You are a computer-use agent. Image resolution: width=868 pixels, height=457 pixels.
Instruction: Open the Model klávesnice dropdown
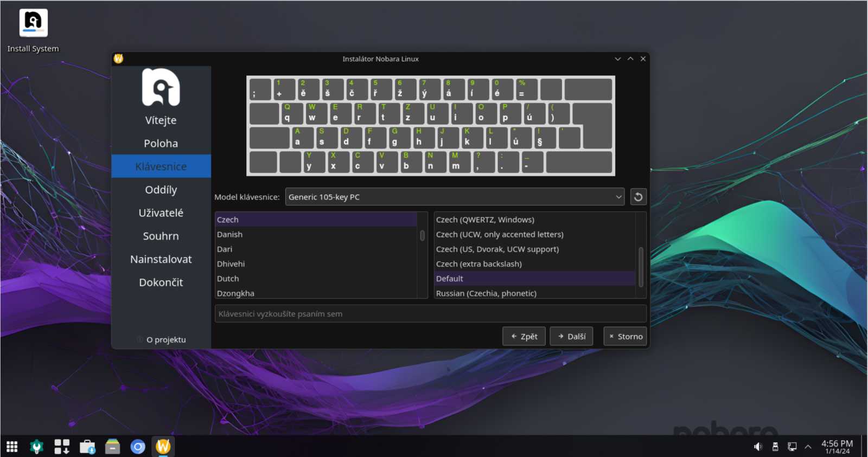pos(455,197)
